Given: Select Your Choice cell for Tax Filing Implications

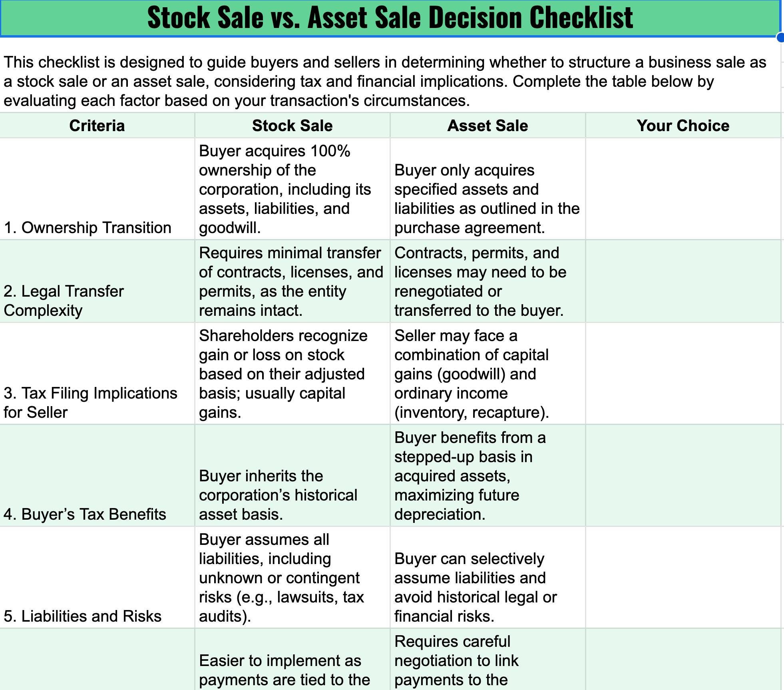Looking at the screenshot, I should click(683, 373).
